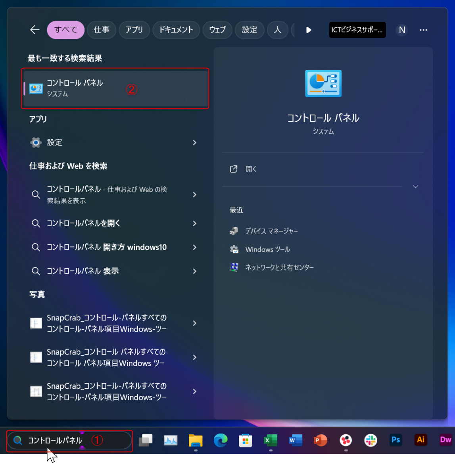Launch Photoshop from the taskbar
Screen dimensions: 455x476
coord(396,440)
